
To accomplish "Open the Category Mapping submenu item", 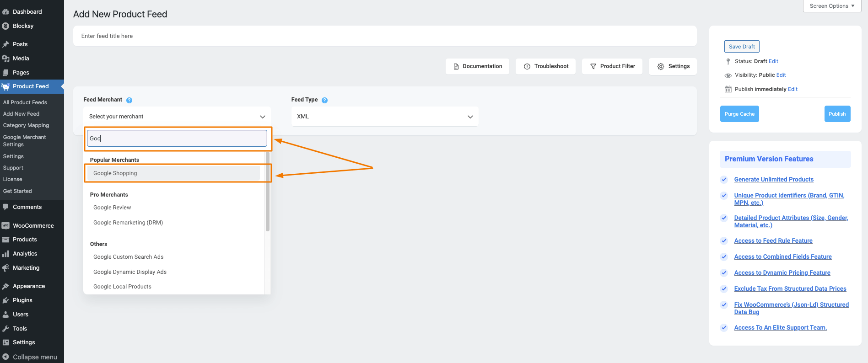I will coord(26,125).
